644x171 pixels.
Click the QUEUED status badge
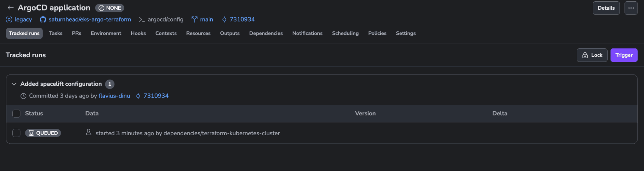pos(43,133)
